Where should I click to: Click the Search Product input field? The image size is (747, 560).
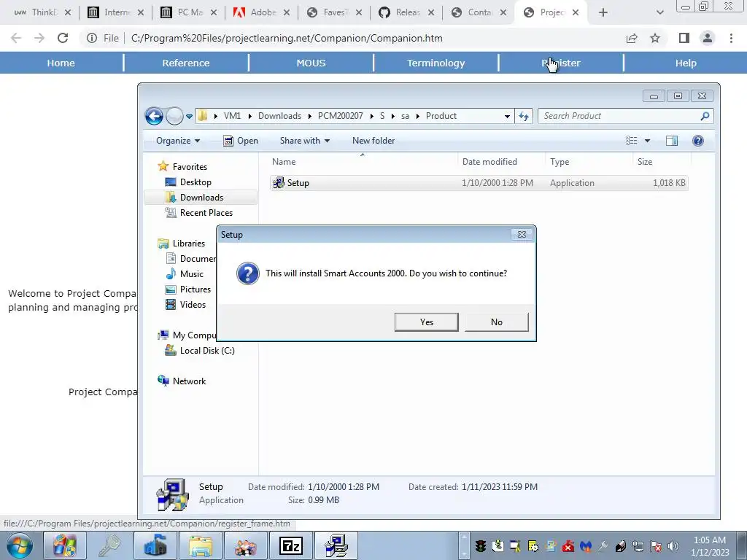point(619,116)
